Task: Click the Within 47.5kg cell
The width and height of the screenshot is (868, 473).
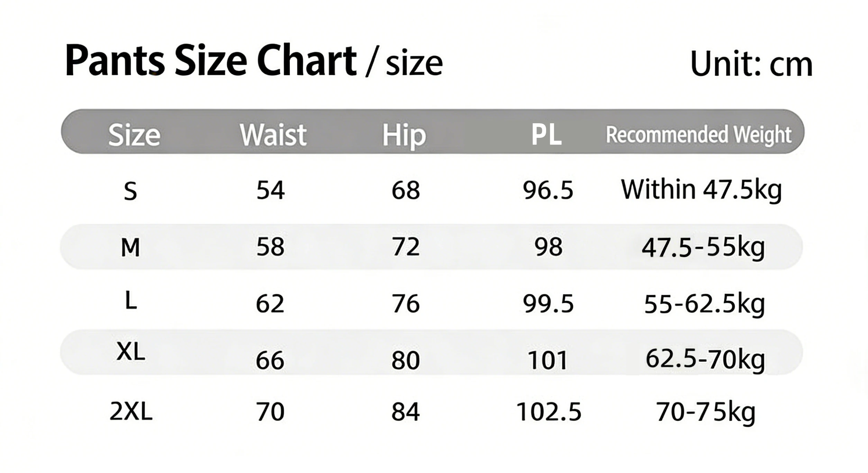Action: click(702, 190)
